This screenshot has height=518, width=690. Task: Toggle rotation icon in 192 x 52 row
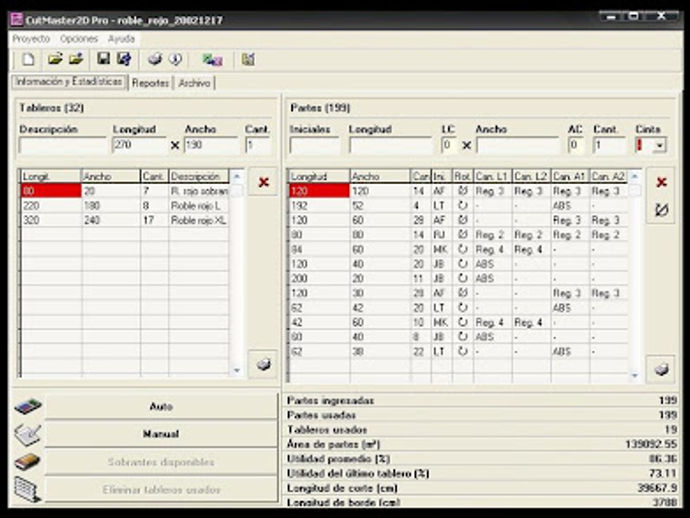(x=462, y=206)
